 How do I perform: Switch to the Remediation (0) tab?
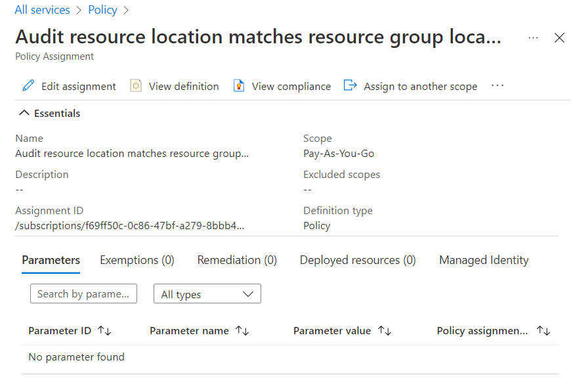237,260
